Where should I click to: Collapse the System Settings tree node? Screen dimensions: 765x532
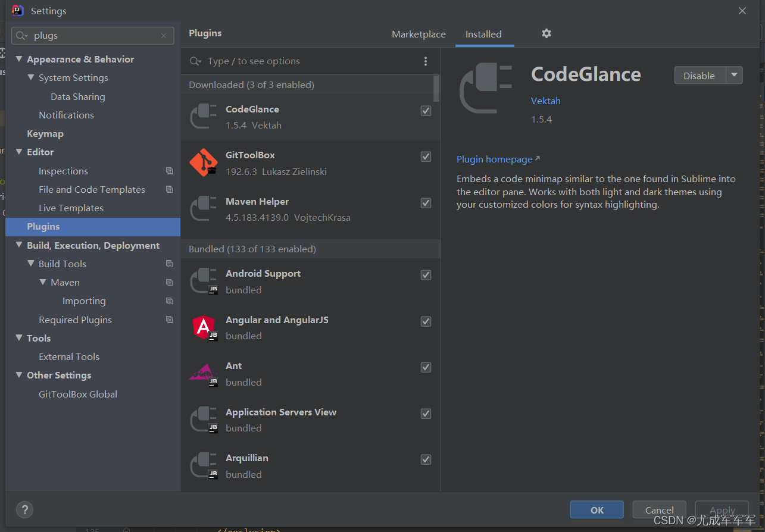[x=31, y=77]
